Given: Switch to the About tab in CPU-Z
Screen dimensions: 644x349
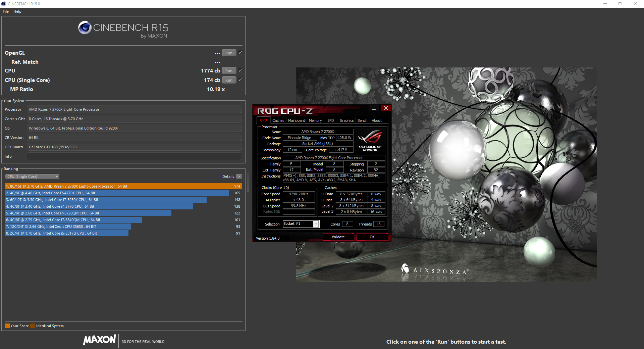Looking at the screenshot, I should (377, 120).
